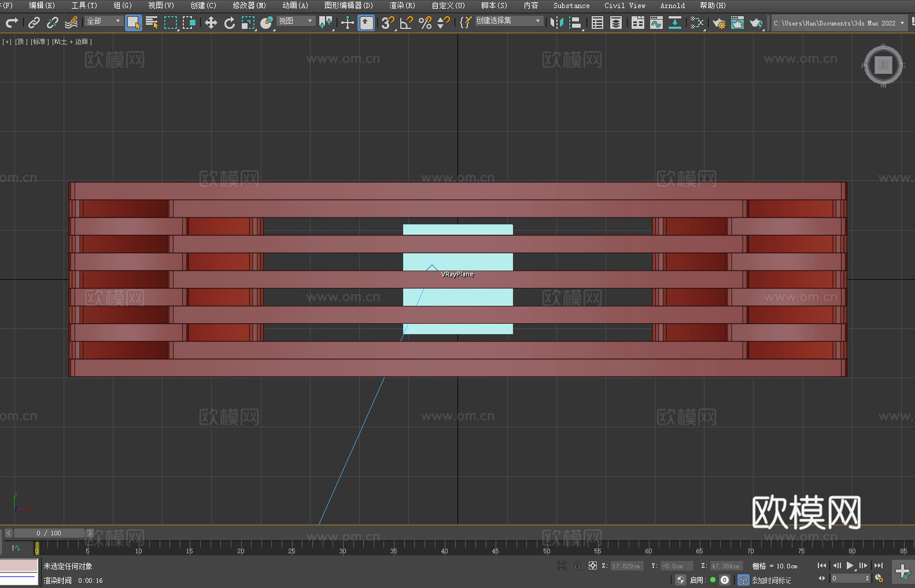Image resolution: width=915 pixels, height=588 pixels.
Task: Click Select and Manipulate crosshair icon
Action: pos(347,23)
